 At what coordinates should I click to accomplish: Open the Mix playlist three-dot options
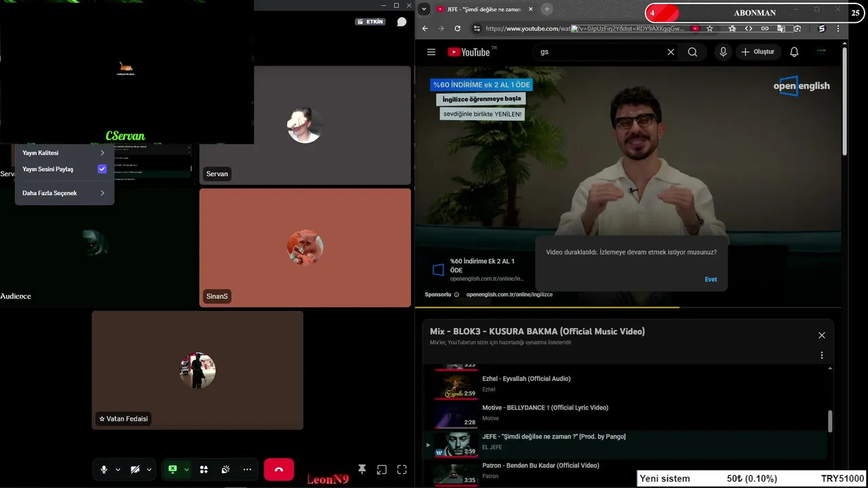click(x=822, y=356)
